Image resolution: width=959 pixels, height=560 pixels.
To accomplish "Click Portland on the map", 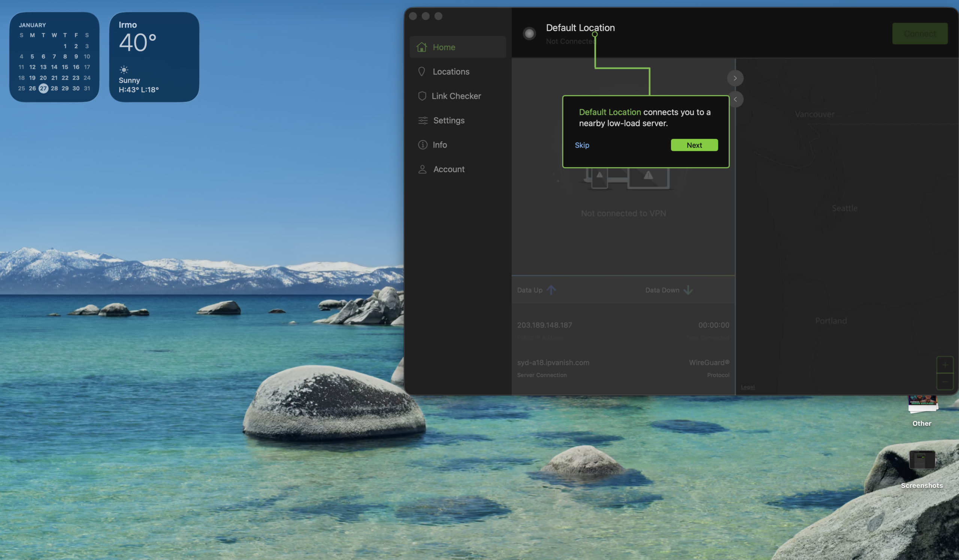I will (x=831, y=321).
